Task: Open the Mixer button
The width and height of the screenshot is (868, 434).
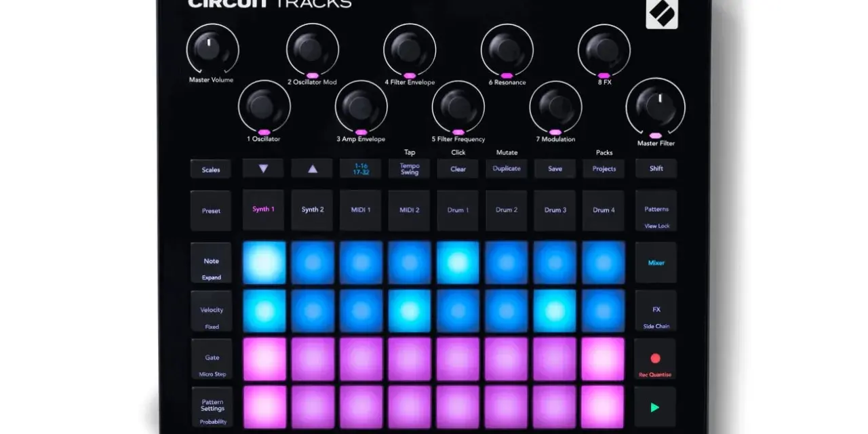Action: 656,263
